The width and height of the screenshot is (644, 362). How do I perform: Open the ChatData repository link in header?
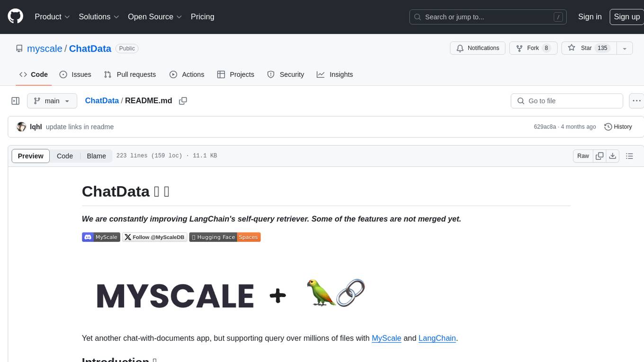90,48
